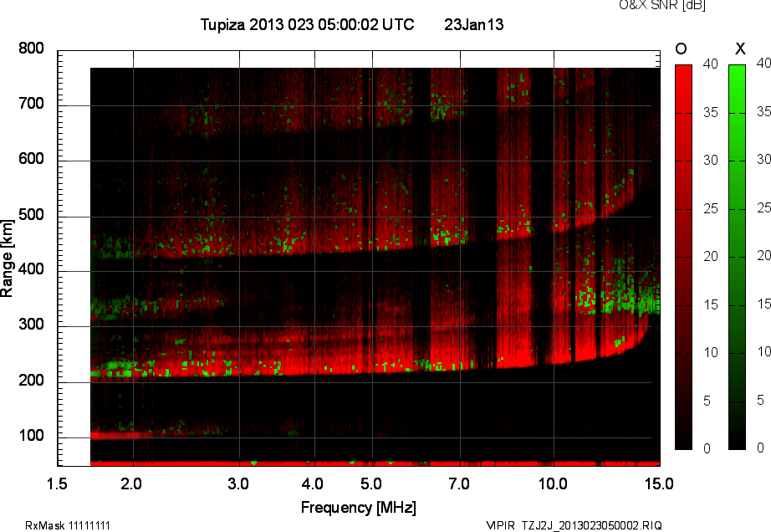771x532 pixels.
Task: Click the 2.0 MHz frequency tick label
Action: (x=131, y=483)
